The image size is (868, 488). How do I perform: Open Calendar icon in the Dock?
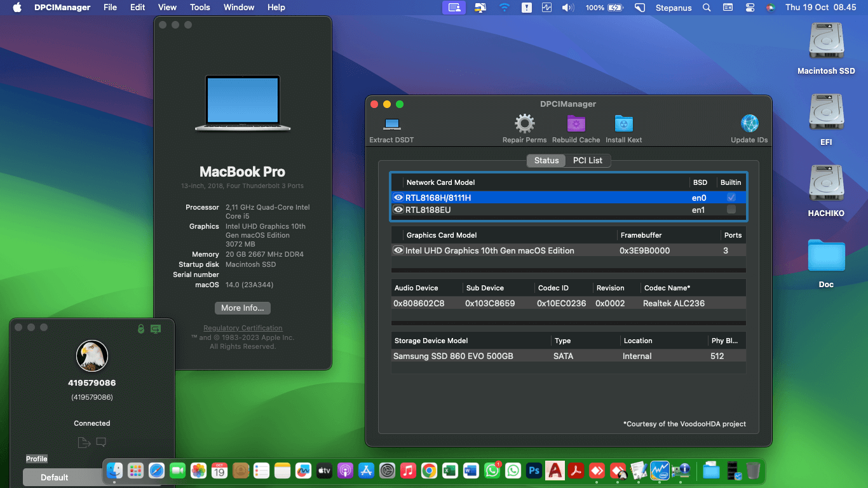click(x=219, y=471)
